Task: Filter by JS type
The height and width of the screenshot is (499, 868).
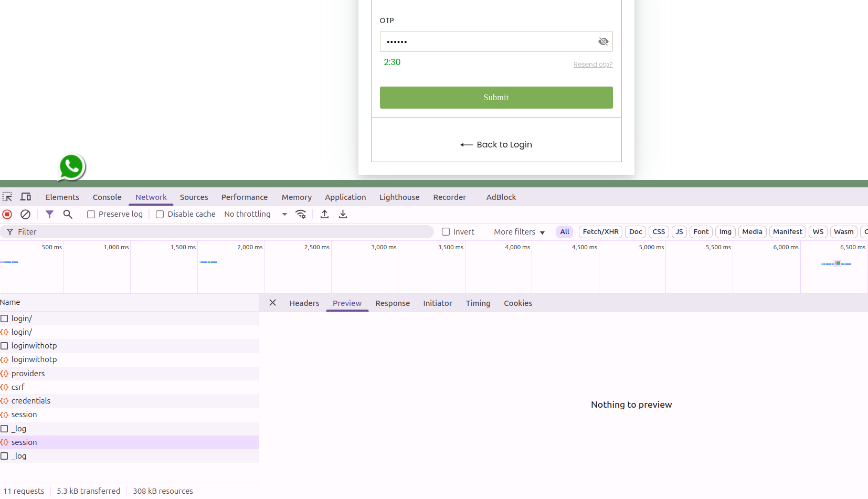Action: (x=679, y=232)
